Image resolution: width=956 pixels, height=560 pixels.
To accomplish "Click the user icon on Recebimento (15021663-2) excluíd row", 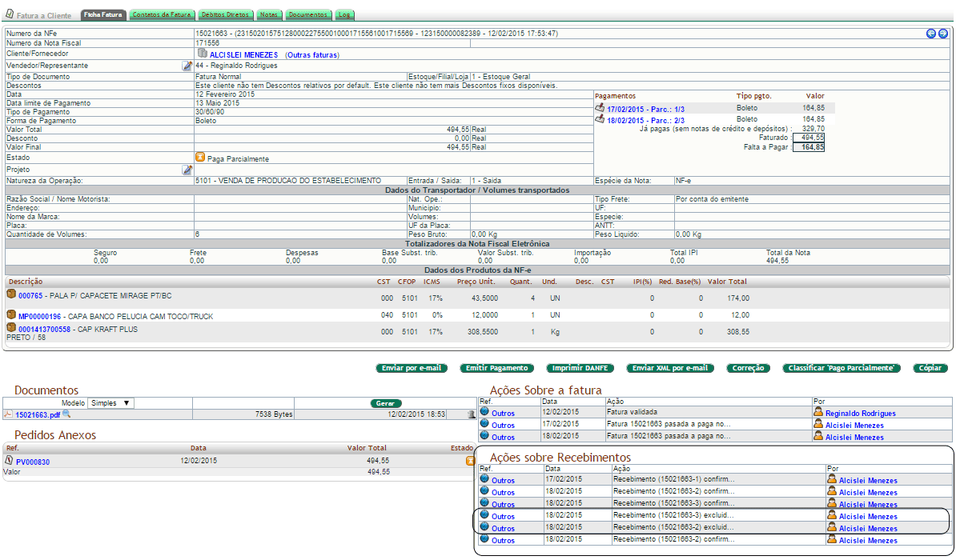I will click(832, 526).
